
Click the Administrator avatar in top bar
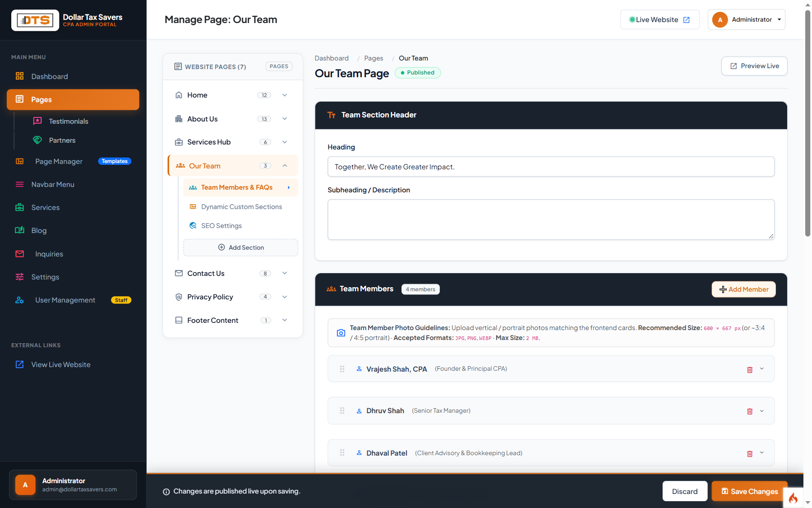(720, 20)
